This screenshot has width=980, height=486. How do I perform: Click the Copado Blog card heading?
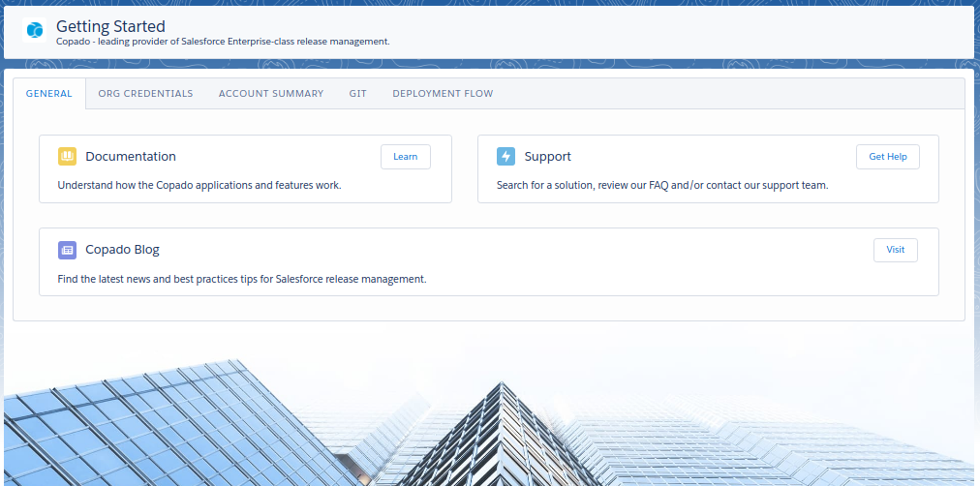pyautogui.click(x=122, y=249)
